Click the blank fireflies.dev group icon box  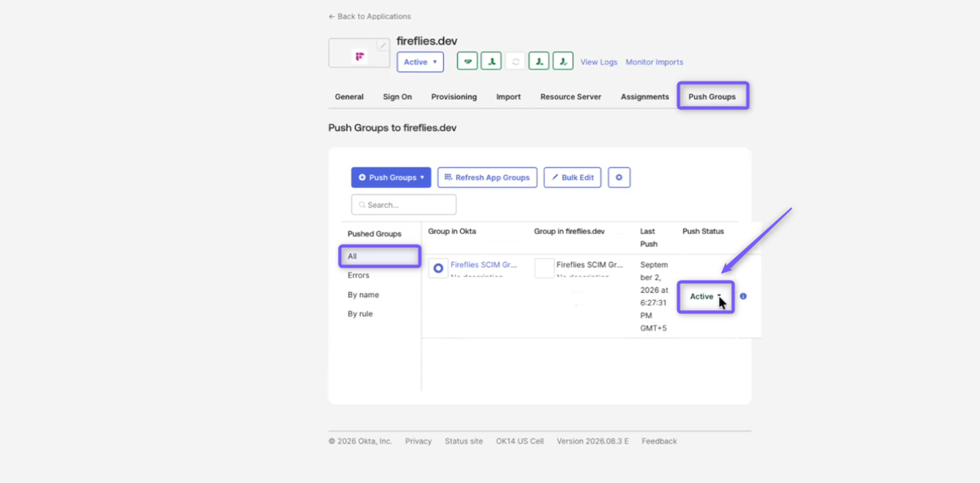tap(544, 268)
